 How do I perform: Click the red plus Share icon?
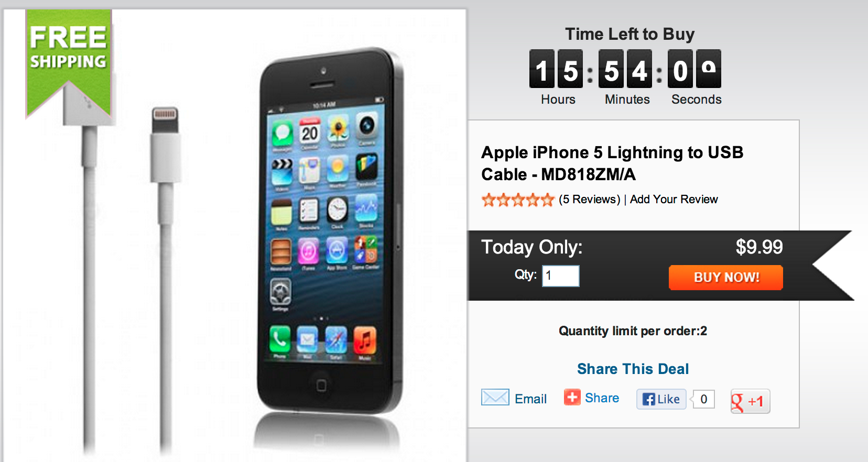click(572, 397)
